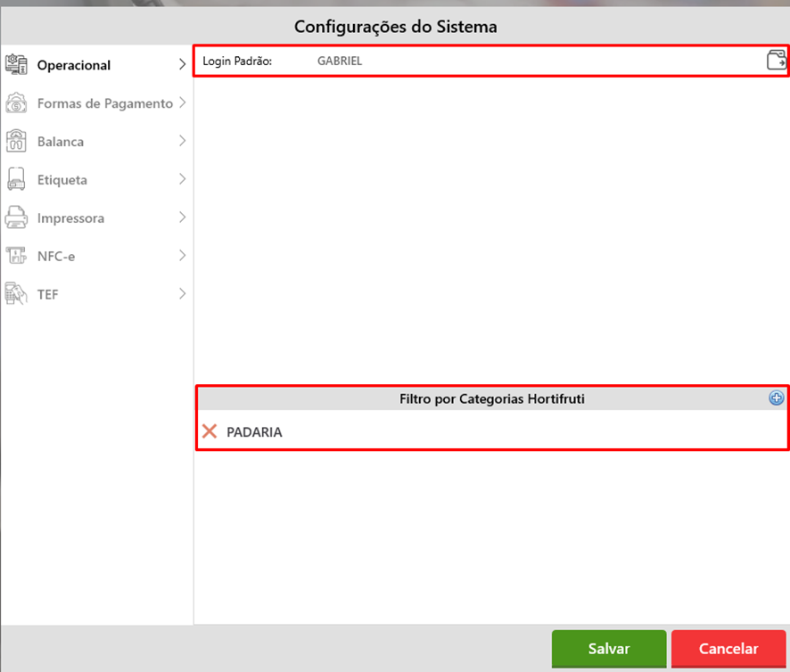Click the NFC-e receipt icon

(x=17, y=256)
